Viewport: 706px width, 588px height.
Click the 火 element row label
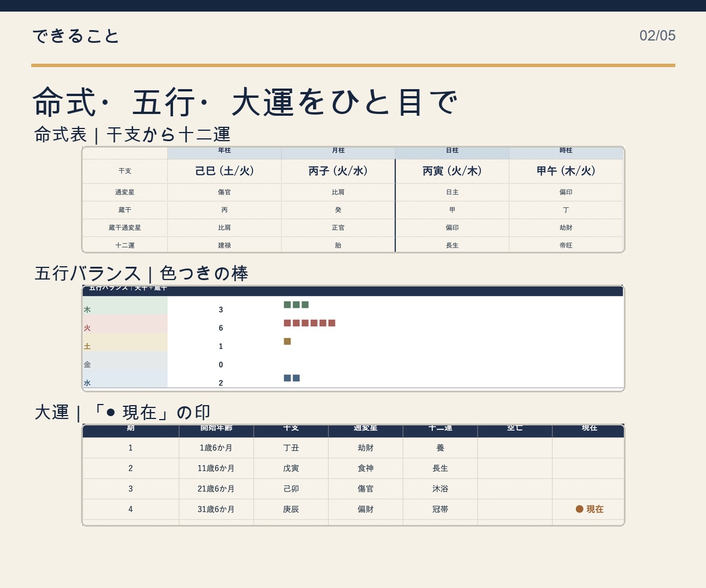click(x=87, y=328)
